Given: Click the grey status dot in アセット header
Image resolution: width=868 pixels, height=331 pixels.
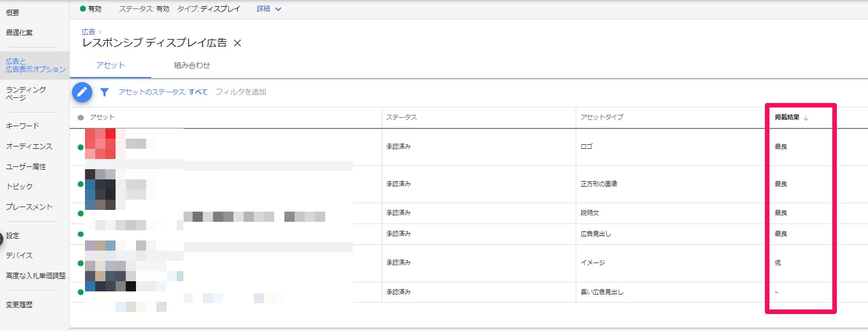Looking at the screenshot, I should (x=81, y=118).
